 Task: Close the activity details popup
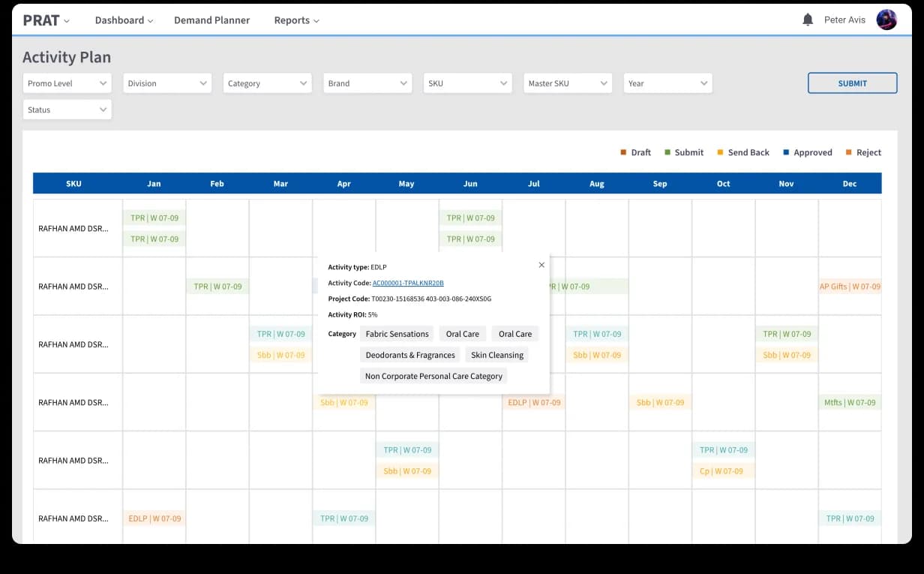541,265
